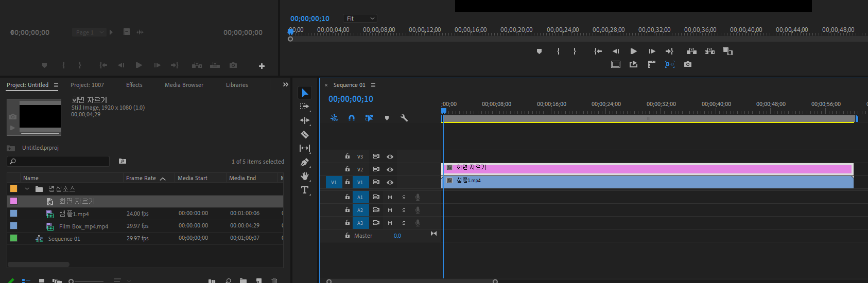Viewport: 868px width, 283px height.
Task: Select the Track Select Forward tool
Action: tap(305, 107)
